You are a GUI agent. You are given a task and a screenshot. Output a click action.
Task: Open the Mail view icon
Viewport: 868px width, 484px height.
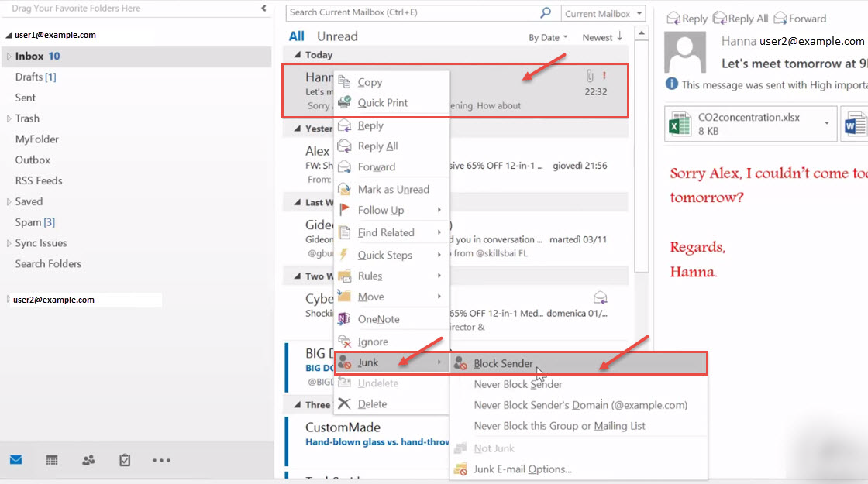tap(15, 460)
